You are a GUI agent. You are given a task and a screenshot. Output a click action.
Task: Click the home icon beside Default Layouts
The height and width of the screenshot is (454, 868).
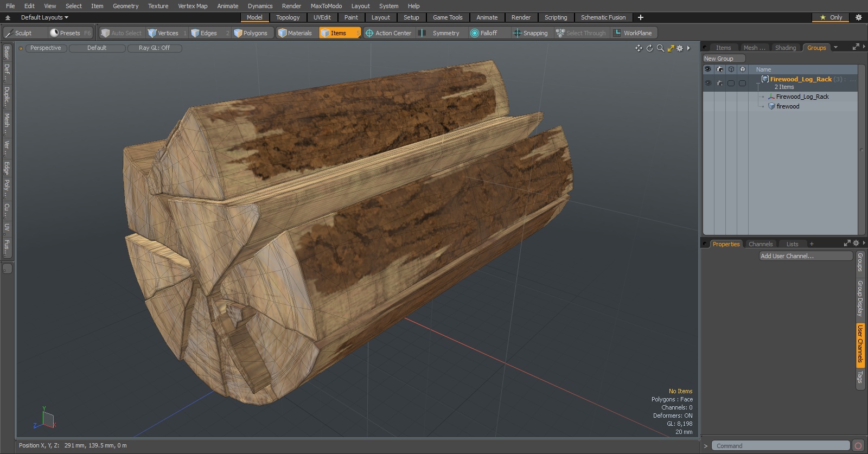[x=8, y=17]
